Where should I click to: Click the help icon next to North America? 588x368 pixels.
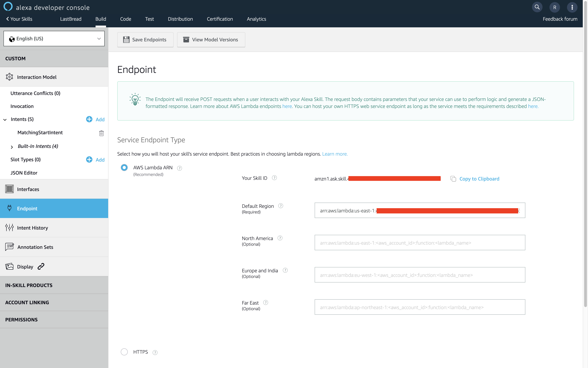click(x=280, y=238)
